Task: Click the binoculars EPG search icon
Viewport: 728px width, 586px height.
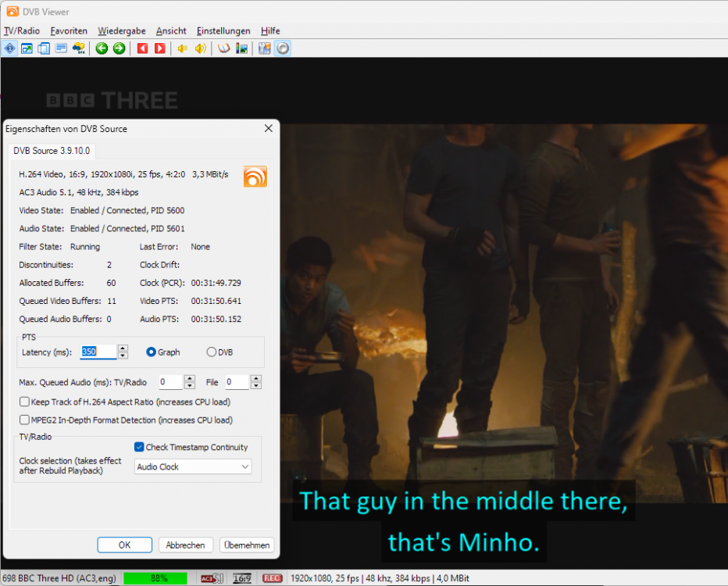Action: coord(78,48)
